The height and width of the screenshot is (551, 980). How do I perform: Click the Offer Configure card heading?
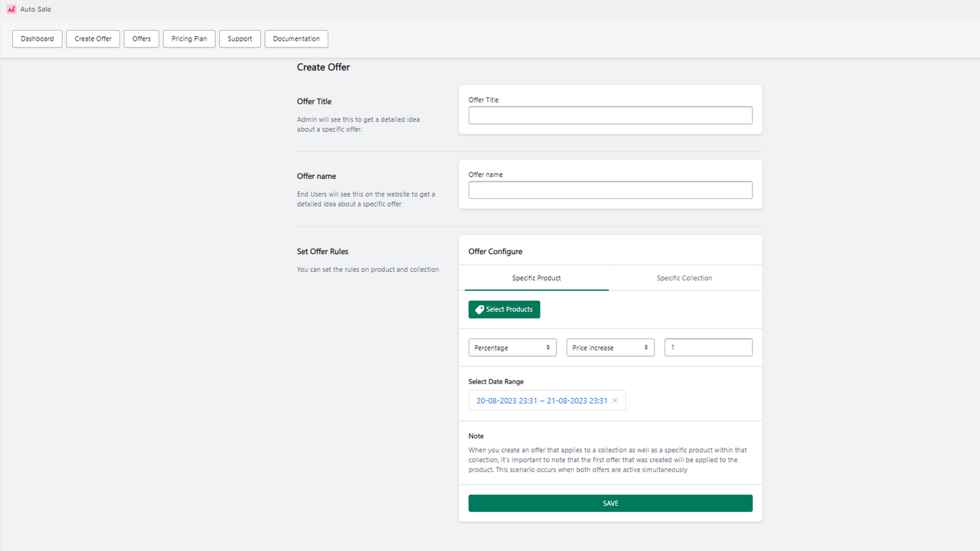[495, 251]
